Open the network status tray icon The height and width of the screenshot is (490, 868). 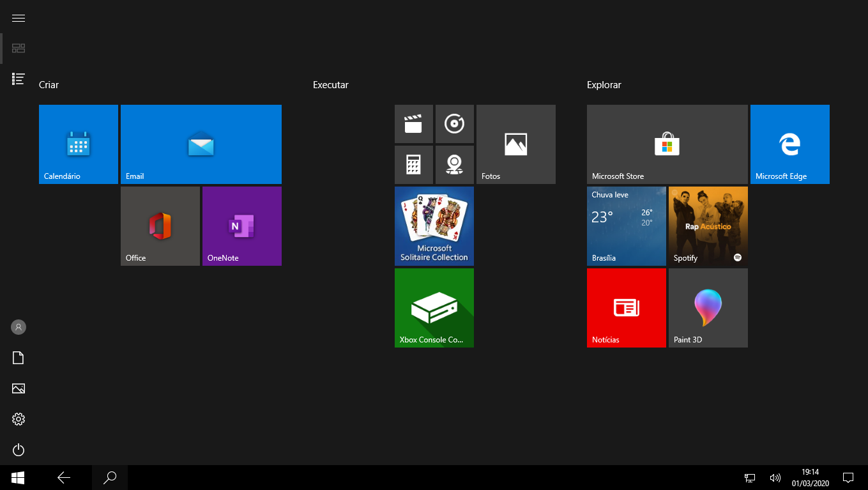[750, 477]
